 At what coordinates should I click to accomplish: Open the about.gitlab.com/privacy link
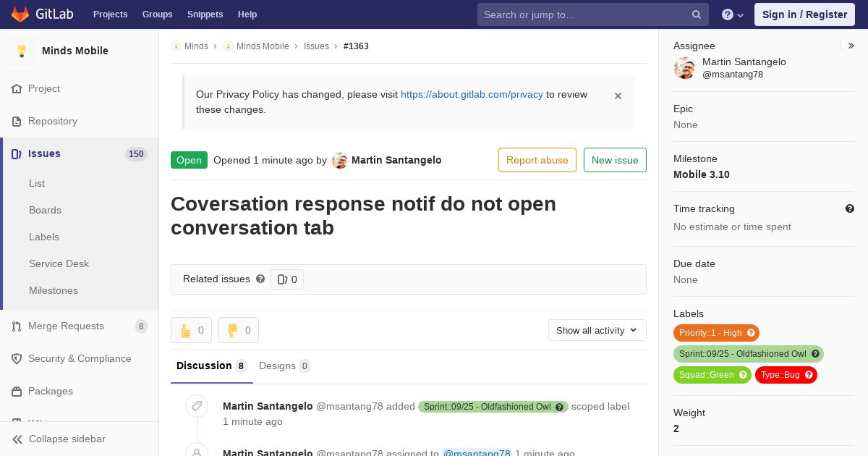(x=472, y=94)
